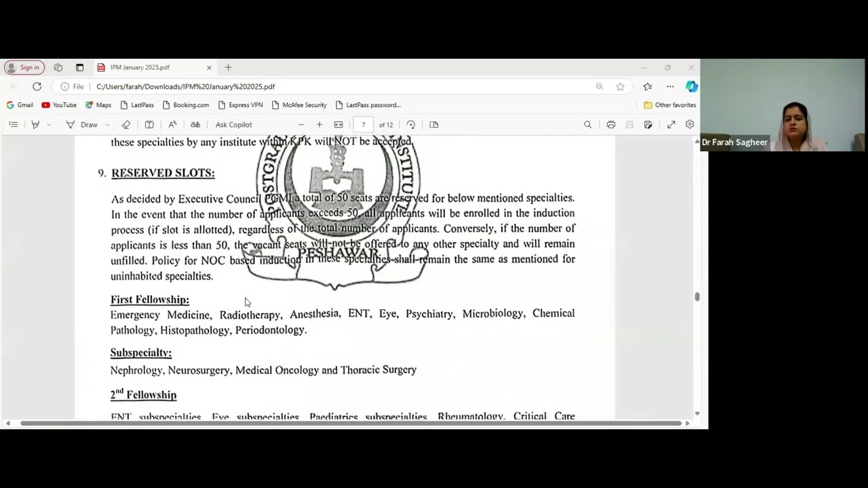Click the File info icon in address bar
Screen dimensions: 868x488
(72, 87)
